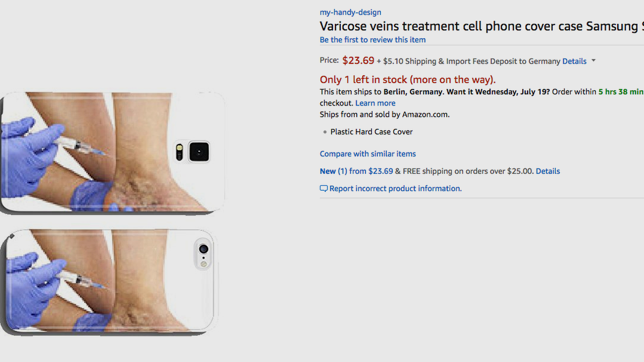
Task: Click the speech bubble report icon
Action: tap(323, 189)
